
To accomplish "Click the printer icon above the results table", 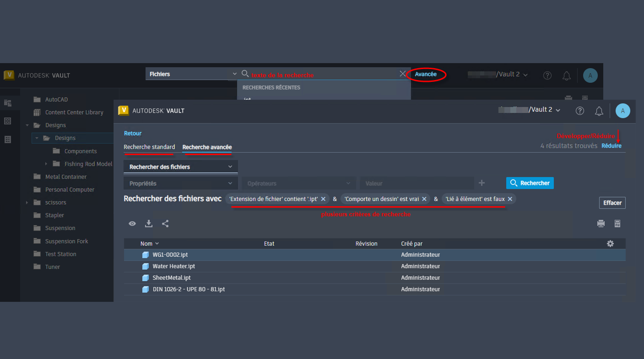I will [x=601, y=224].
